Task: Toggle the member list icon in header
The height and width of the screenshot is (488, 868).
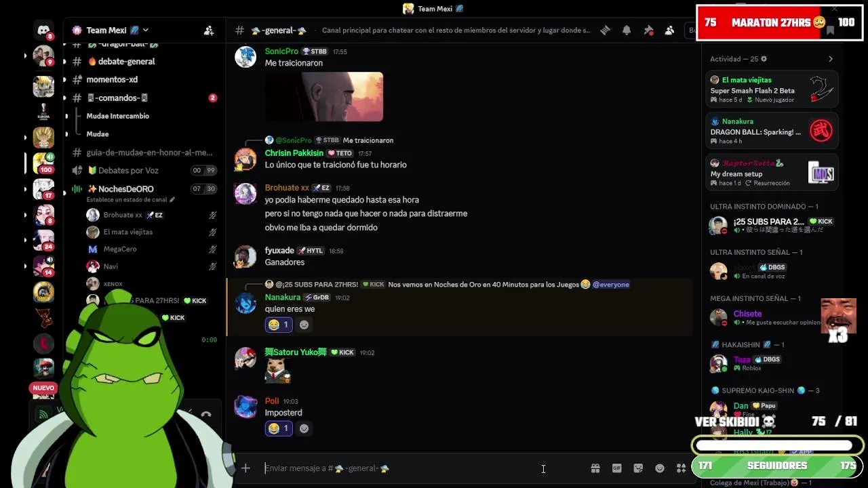Action: click(670, 30)
